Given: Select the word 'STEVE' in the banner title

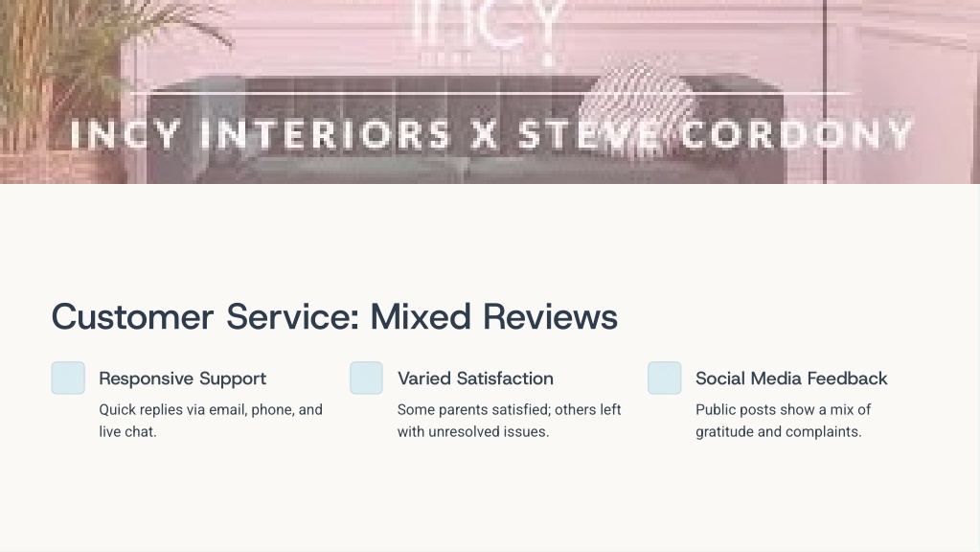Looking at the screenshot, I should tap(589, 134).
